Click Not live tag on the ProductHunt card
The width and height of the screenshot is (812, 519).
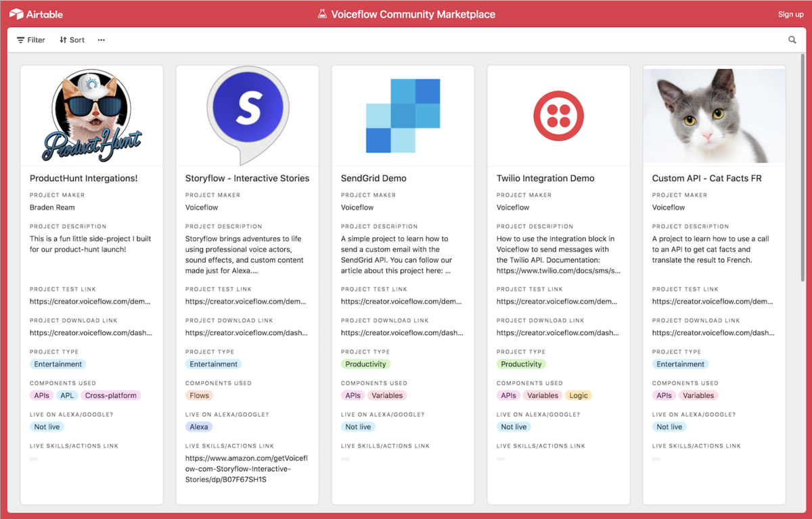[x=47, y=427]
